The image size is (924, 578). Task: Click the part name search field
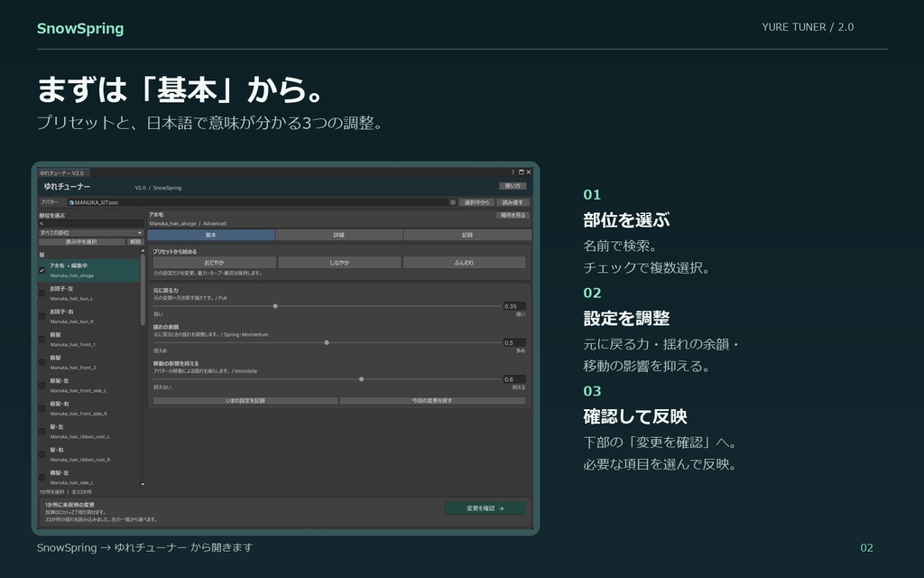[x=91, y=224]
